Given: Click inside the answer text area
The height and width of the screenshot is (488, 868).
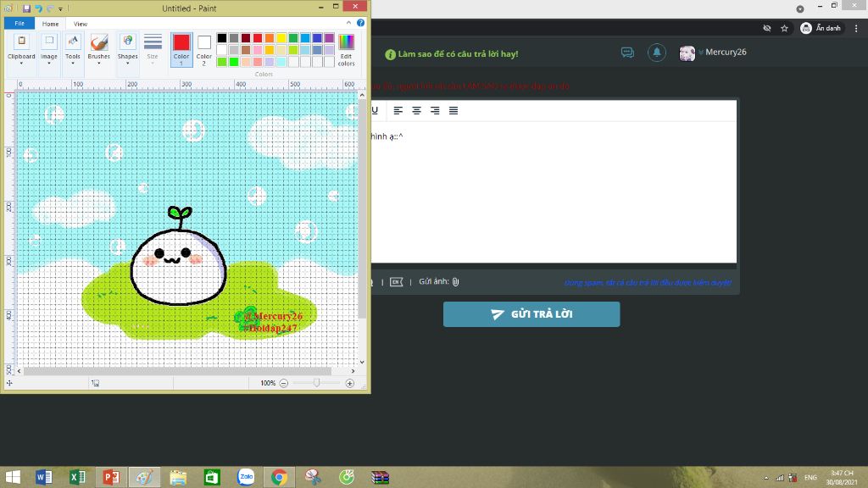Looking at the screenshot, I should (x=554, y=191).
